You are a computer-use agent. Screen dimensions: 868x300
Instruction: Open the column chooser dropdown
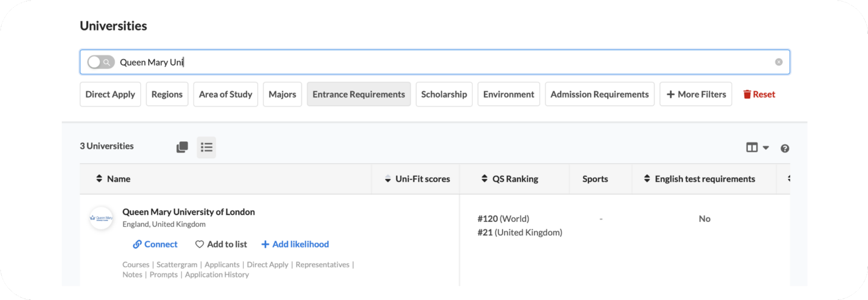point(757,148)
